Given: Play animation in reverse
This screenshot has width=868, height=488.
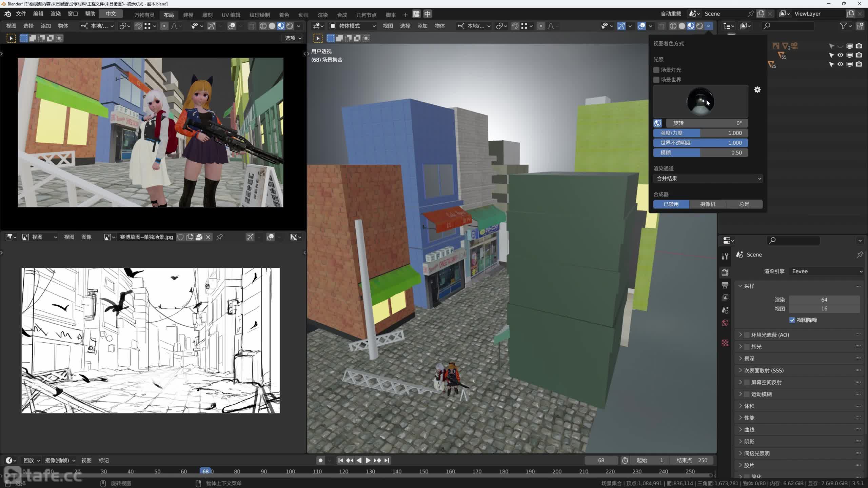Looking at the screenshot, I should 359,460.
